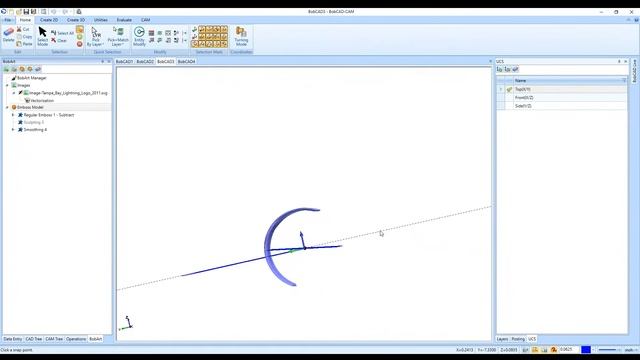Switch to Data Entry bottom tab
The height and width of the screenshot is (360, 640).
click(x=13, y=339)
